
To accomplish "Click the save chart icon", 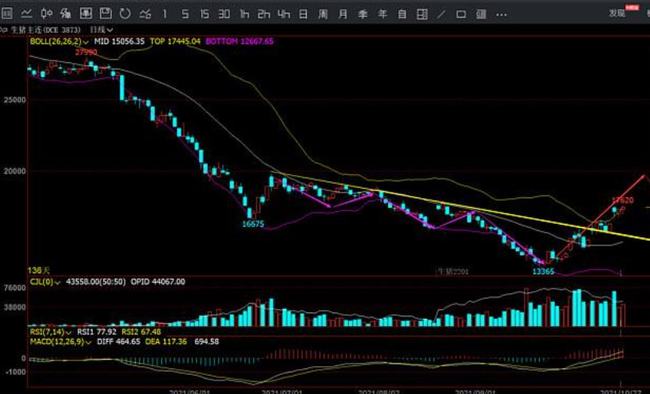I will [106, 14].
